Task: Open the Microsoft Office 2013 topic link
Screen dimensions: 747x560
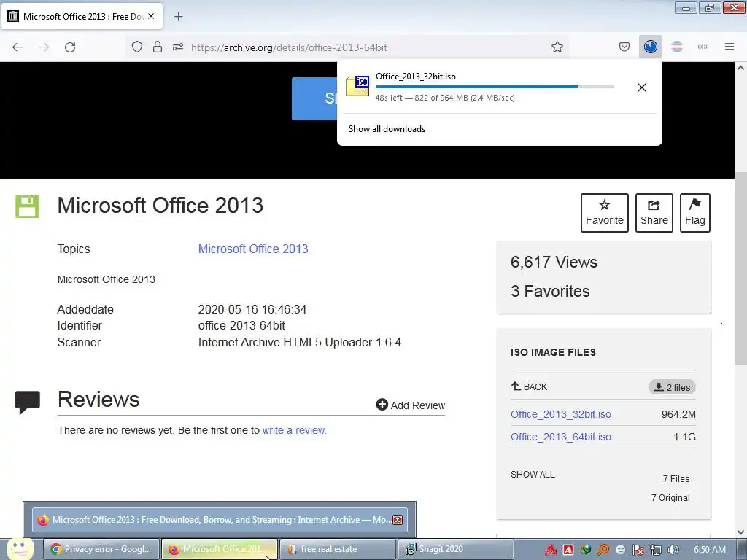Action: pos(253,249)
